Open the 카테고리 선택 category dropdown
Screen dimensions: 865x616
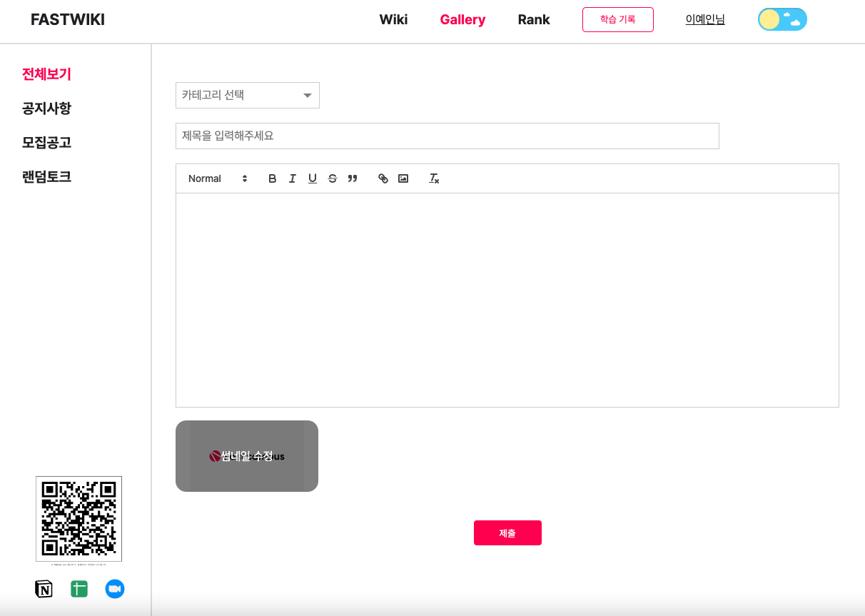click(247, 95)
